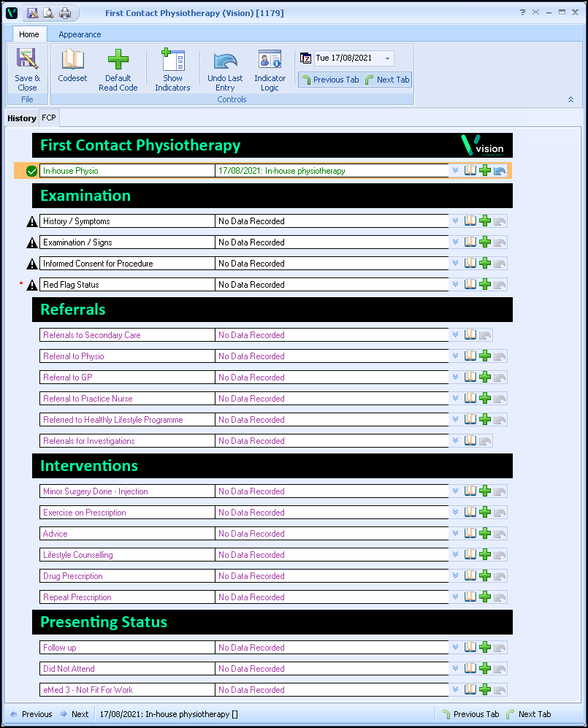Click Previous in the bottom status bar

click(x=31, y=714)
